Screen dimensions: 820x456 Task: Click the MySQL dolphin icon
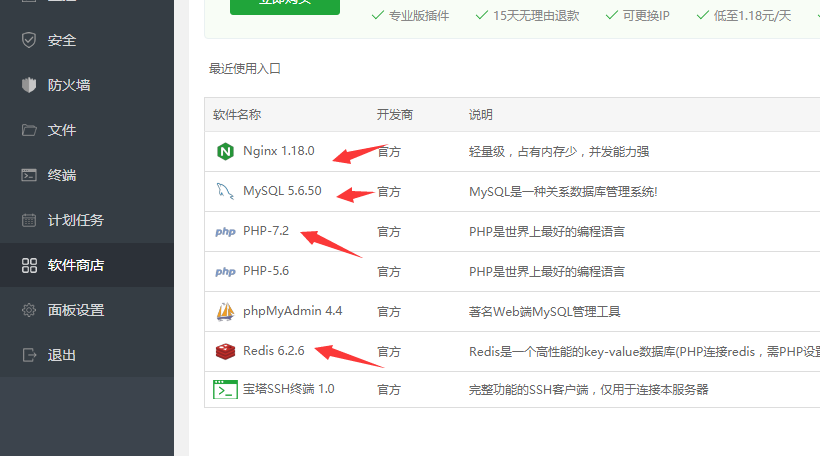pos(225,191)
